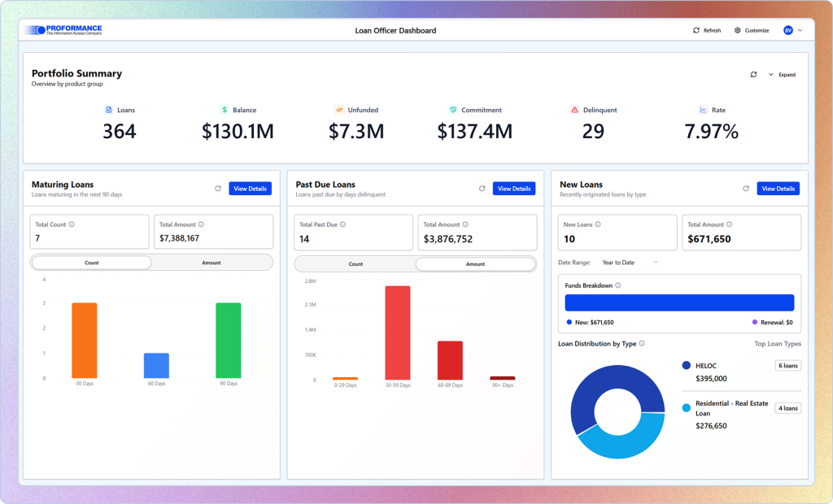The height and width of the screenshot is (504, 833).
Task: Click View Details on New Loans
Action: point(778,189)
